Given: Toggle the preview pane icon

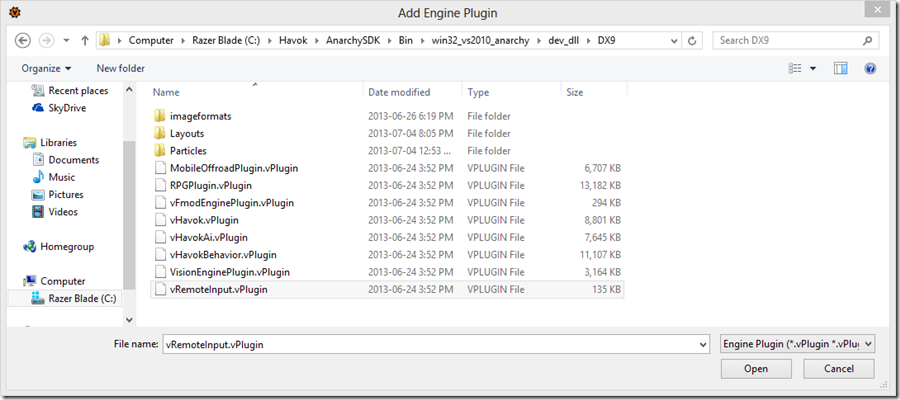Looking at the screenshot, I should coord(841,68).
